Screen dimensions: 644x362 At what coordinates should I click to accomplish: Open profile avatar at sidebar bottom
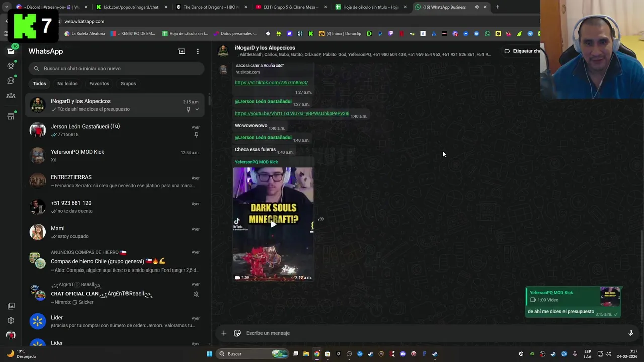[11, 335]
